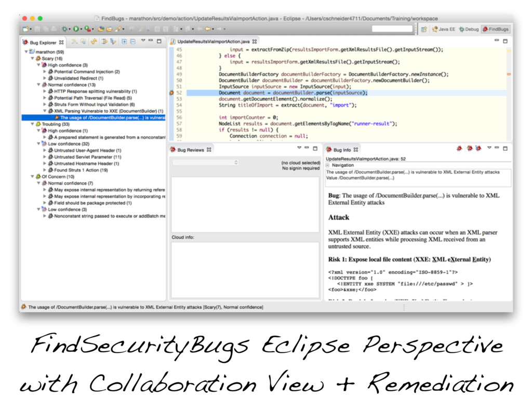Switch to the Debug perspective
The height and width of the screenshot is (399, 532).
coord(469,29)
